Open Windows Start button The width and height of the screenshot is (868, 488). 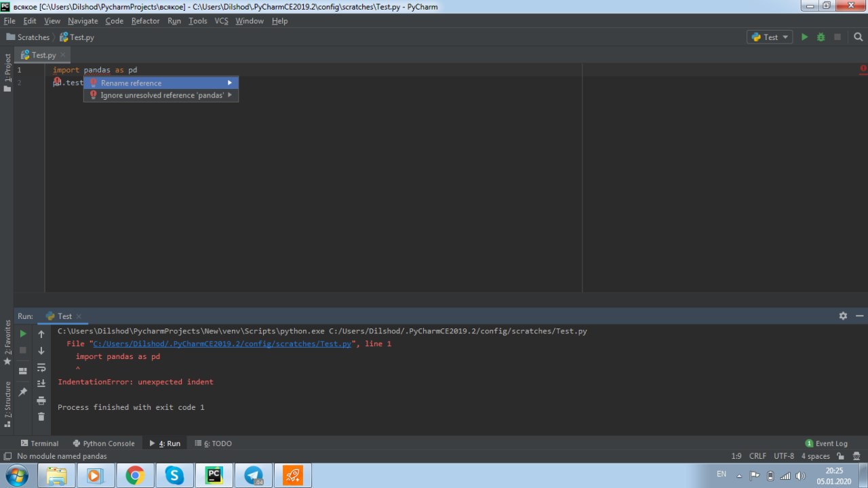[x=16, y=475]
